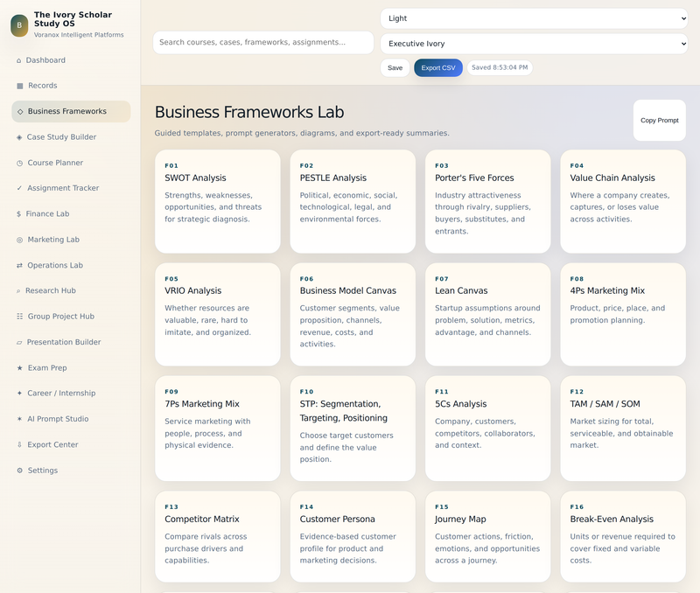Open Business Model Canvas card
This screenshot has width=700, height=593.
click(353, 315)
